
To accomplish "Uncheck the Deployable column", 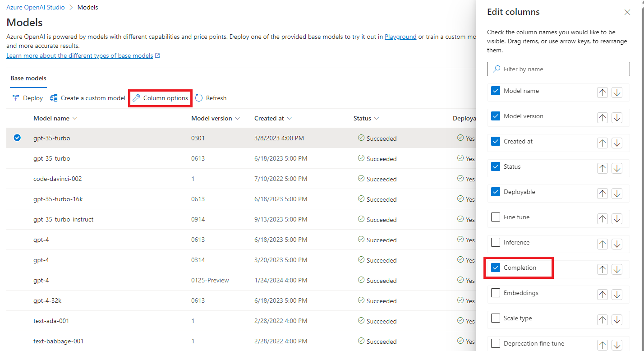I will pos(496,192).
